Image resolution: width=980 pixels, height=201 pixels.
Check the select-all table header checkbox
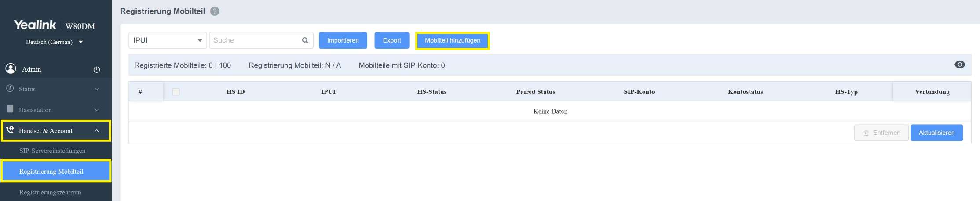point(176,92)
